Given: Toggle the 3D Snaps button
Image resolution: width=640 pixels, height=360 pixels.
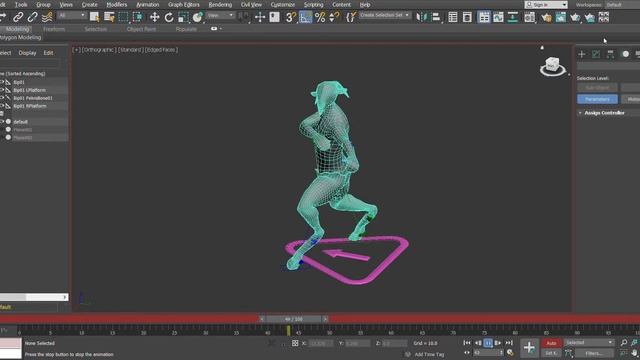Looking at the screenshot, I should [291, 17].
